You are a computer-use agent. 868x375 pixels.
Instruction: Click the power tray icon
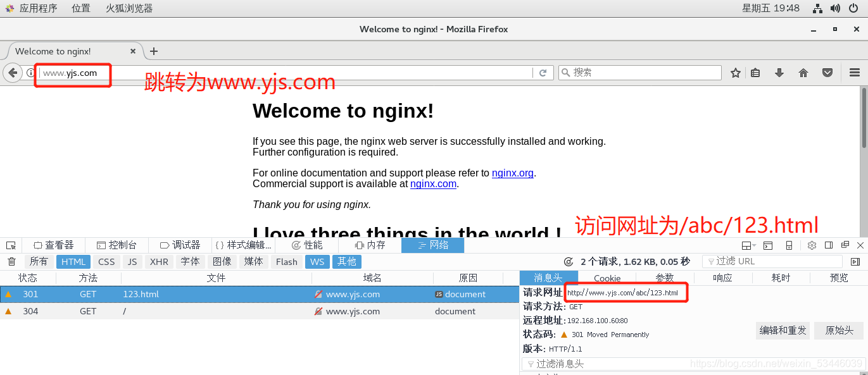pyautogui.click(x=853, y=8)
